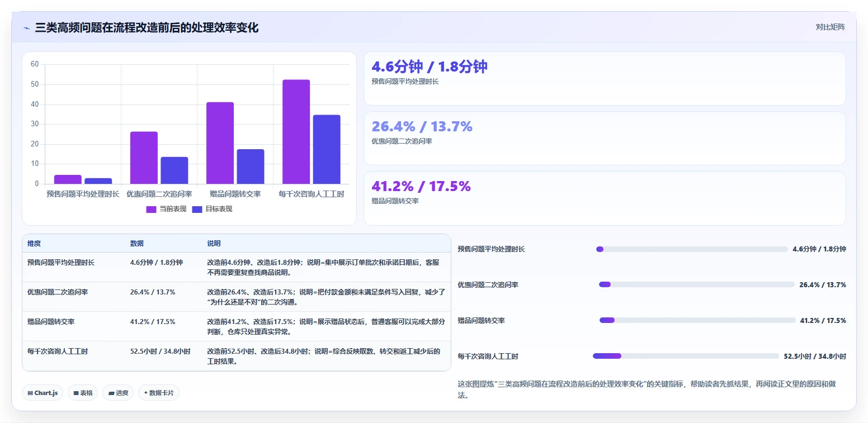Click the chart x-axis label 优惠问题二次追问率
868x423 pixels.
point(159,194)
